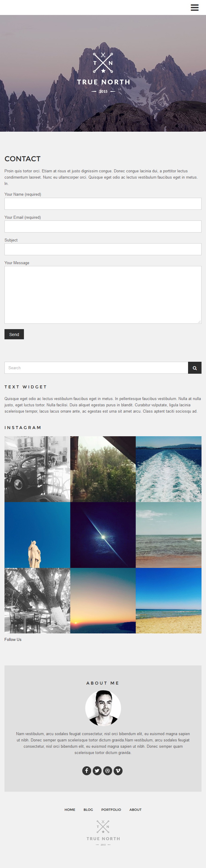Screen dimensions: 206x868
Task: Open the sunset Instagram thumbnail
Action: [x=103, y=601]
